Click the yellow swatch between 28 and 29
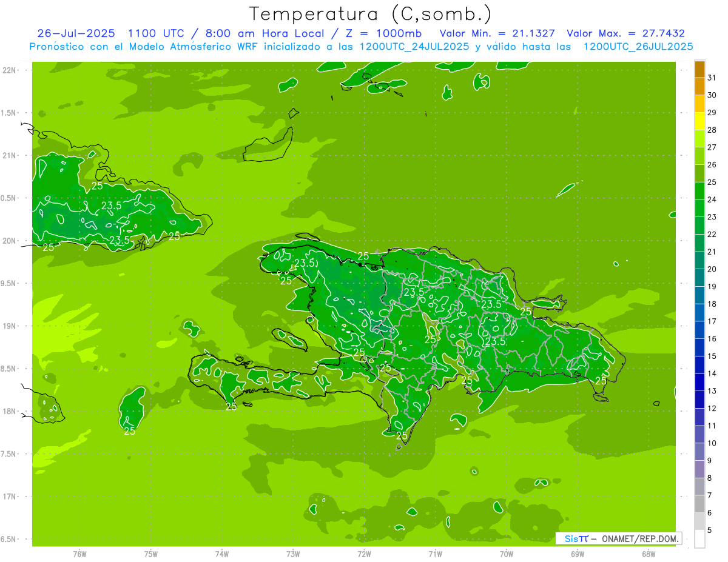The width and height of the screenshot is (728, 562). (699, 121)
